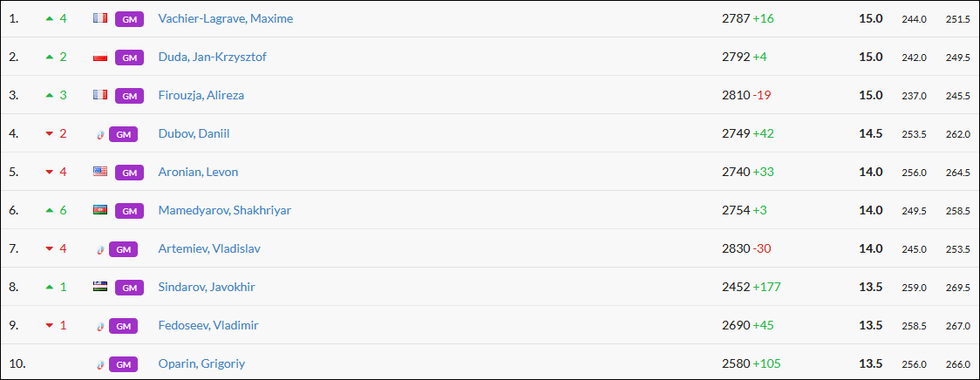
Task: Open Duda, Jan-Krzysztof player link
Action: tap(213, 57)
